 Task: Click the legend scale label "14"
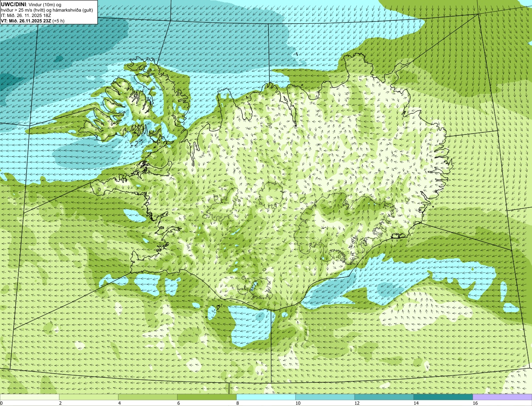click(x=416, y=403)
